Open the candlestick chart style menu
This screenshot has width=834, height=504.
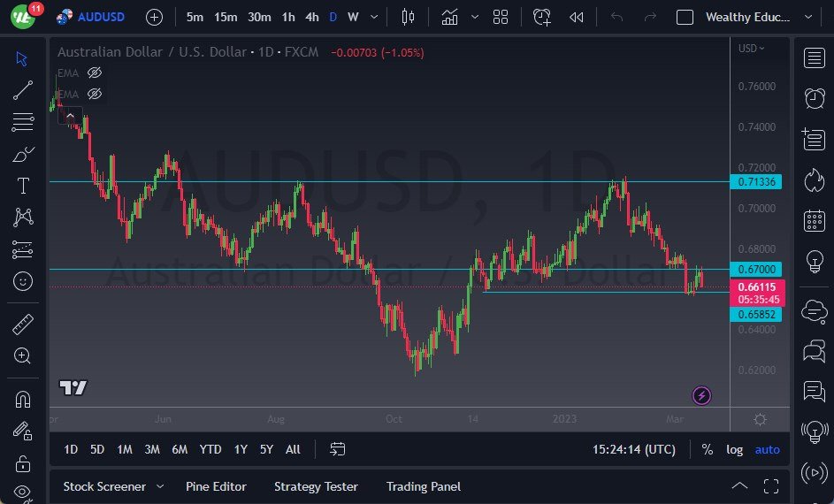tap(408, 17)
